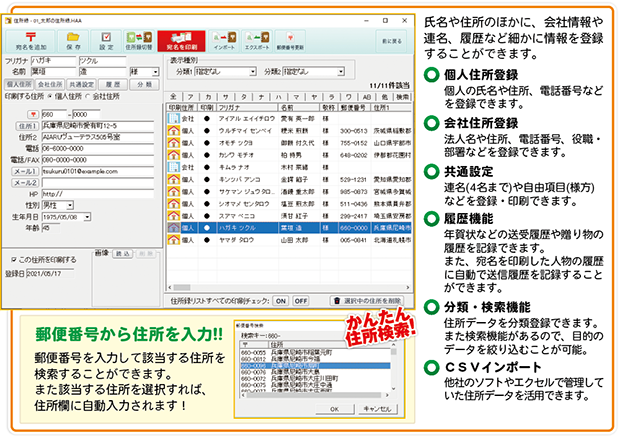Switch to the 履歴 tab

point(113,86)
